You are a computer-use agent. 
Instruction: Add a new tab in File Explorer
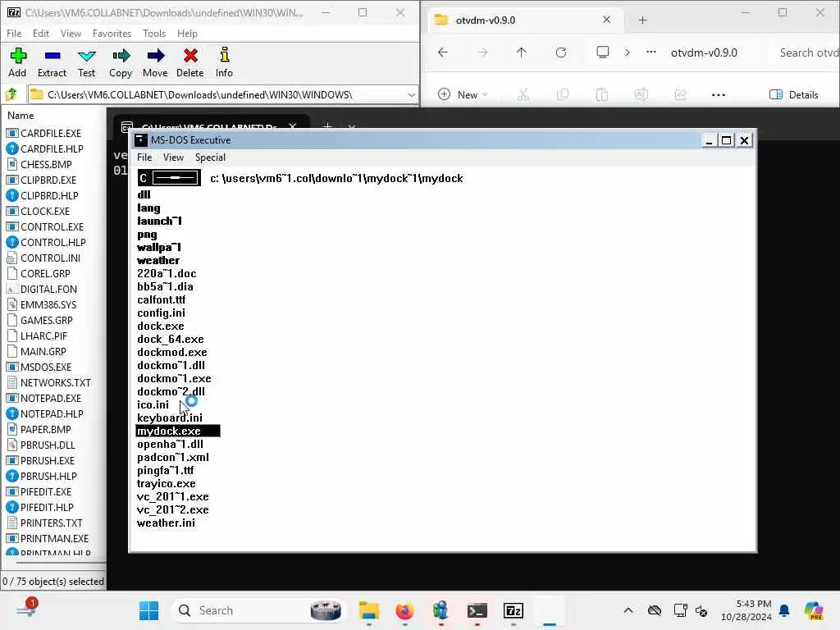click(x=642, y=21)
